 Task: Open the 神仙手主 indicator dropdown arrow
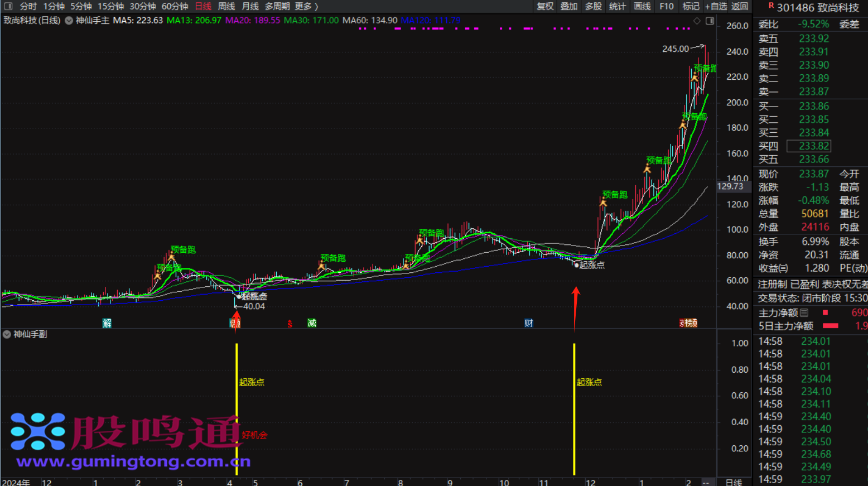69,21
